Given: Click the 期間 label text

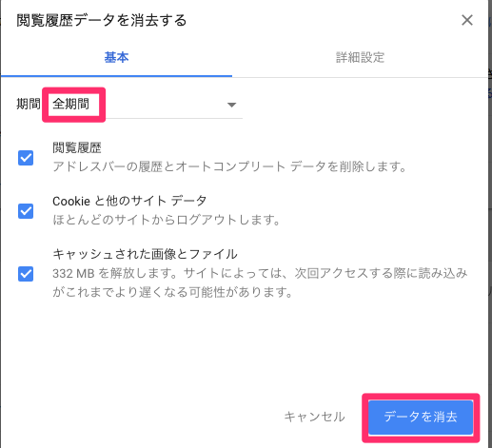Looking at the screenshot, I should (x=29, y=104).
